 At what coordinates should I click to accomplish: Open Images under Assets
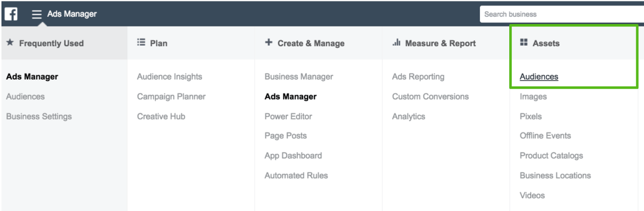533,97
